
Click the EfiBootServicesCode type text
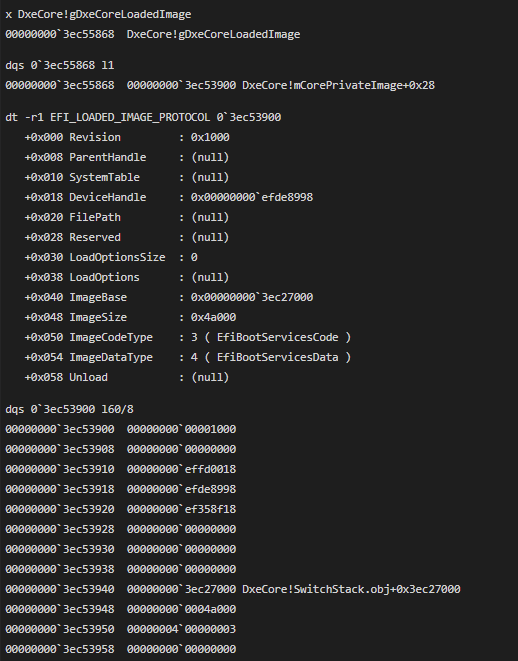coord(278,338)
